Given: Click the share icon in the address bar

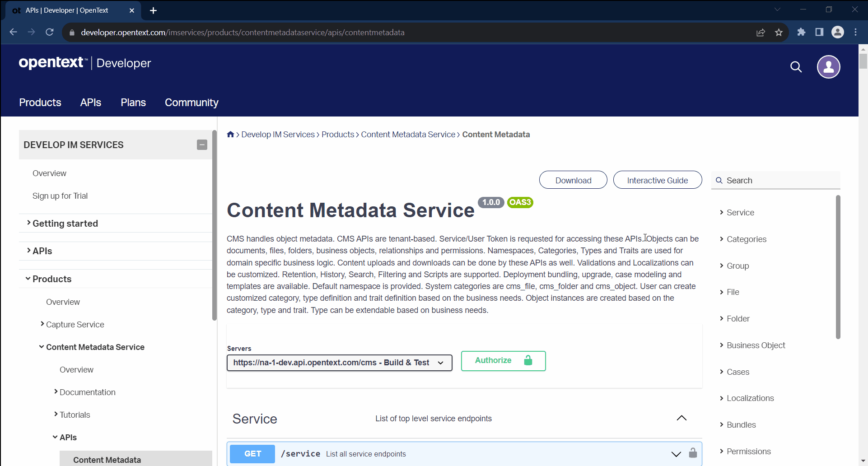Looking at the screenshot, I should pos(761,32).
